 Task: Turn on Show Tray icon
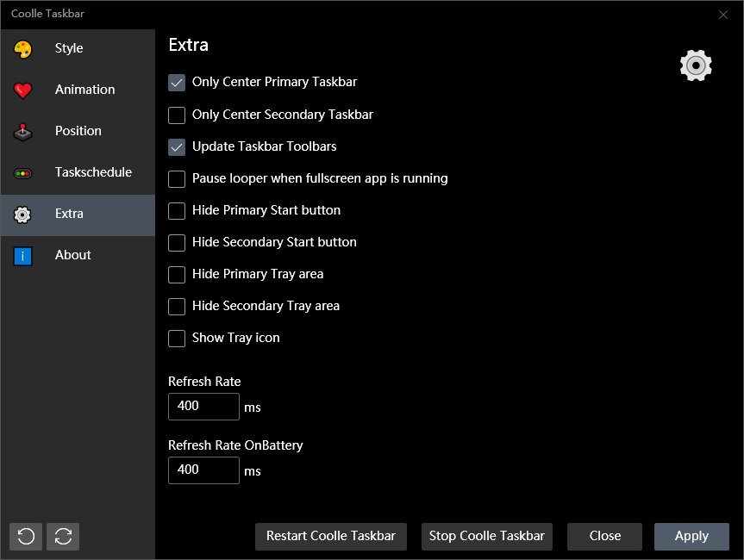177,338
